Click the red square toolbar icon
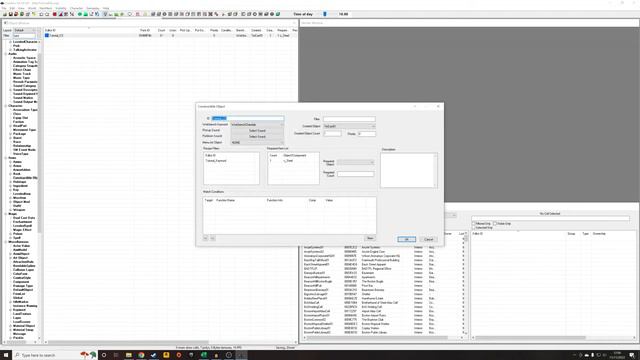640x360 pixels. pos(54,14)
